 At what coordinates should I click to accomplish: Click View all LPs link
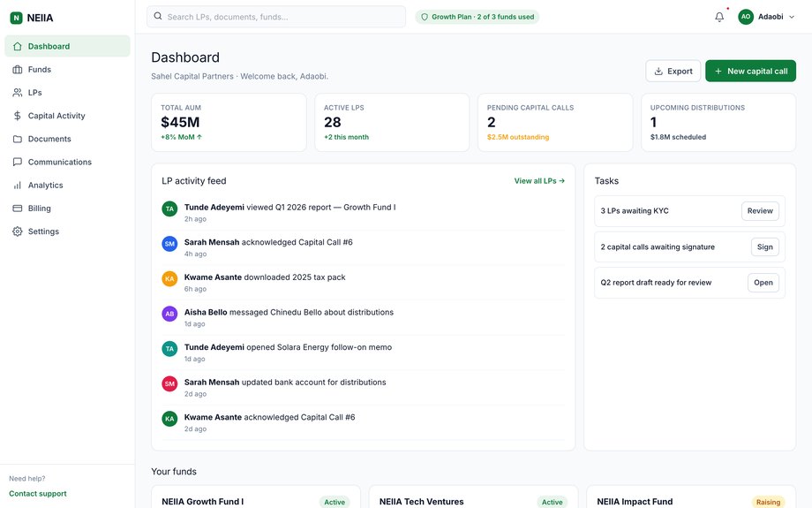[539, 181]
